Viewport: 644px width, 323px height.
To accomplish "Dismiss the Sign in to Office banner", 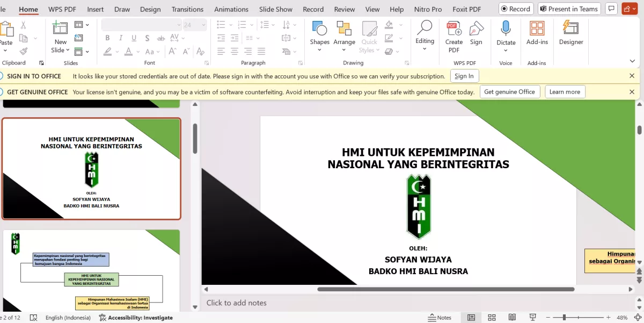I will pos(632,76).
